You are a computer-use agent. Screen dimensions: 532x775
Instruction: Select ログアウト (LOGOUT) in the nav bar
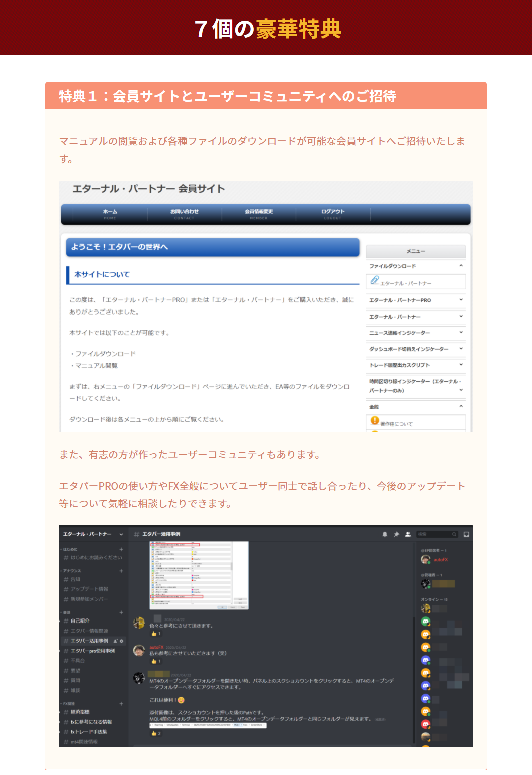coord(333,214)
